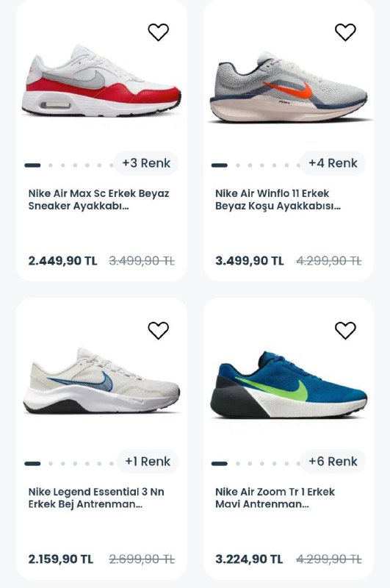Open Nike Air Zoom Tr 1 Erkek title
This screenshot has width=390, height=588.
click(275, 498)
